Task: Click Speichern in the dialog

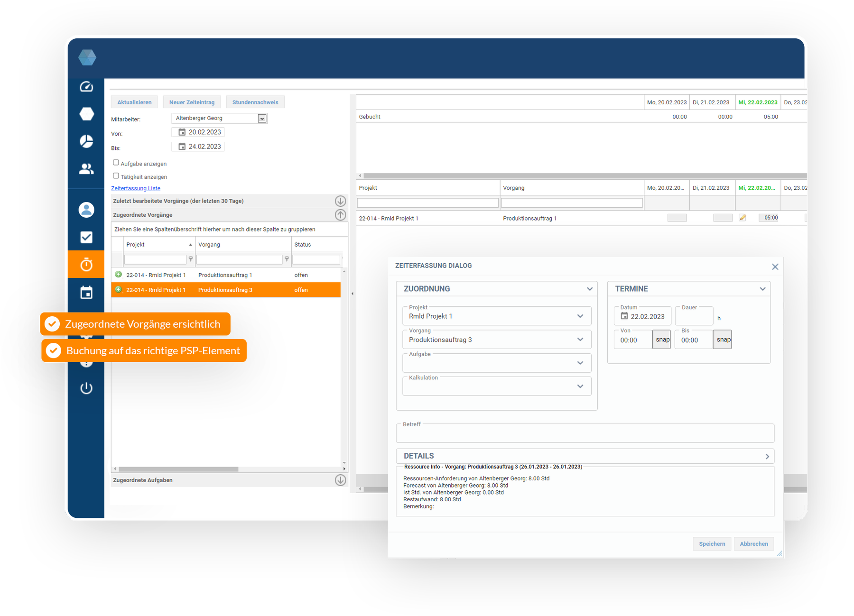Action: click(712, 543)
